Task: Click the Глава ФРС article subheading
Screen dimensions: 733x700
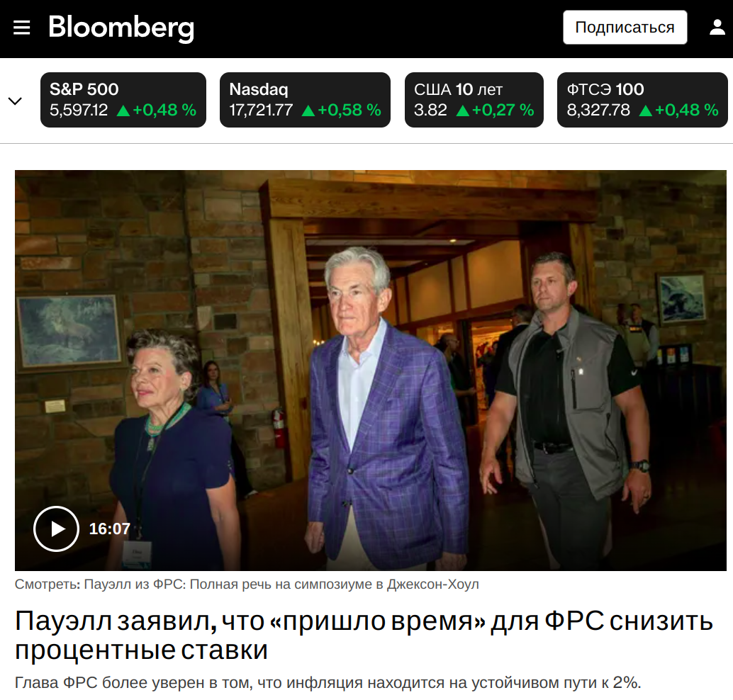Action: click(328, 683)
